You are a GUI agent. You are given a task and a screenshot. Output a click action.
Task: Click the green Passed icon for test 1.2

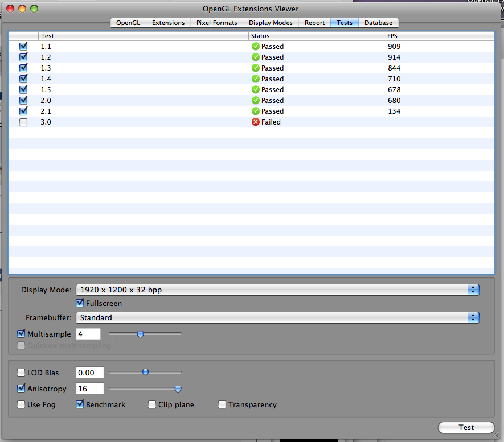coord(256,57)
